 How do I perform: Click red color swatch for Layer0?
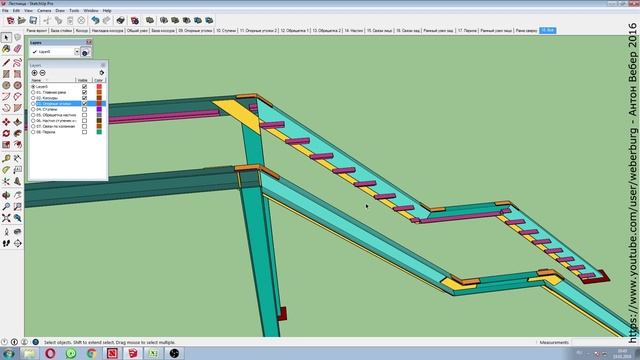(x=99, y=87)
